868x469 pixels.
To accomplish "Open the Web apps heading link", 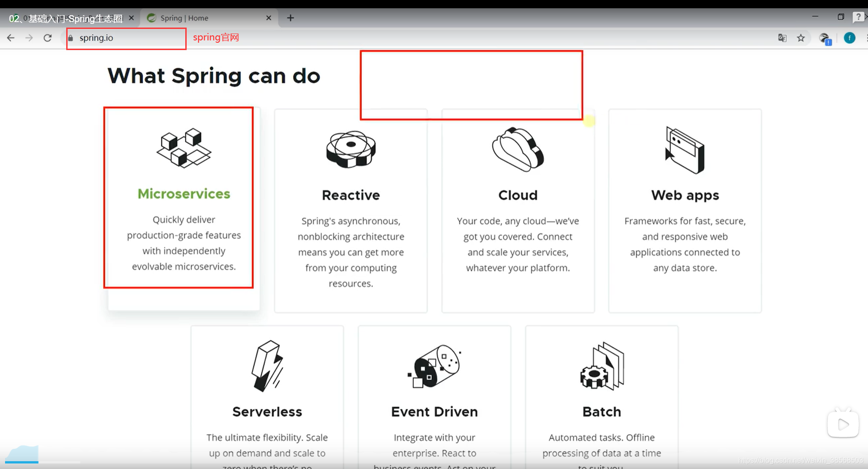I will pos(685,196).
